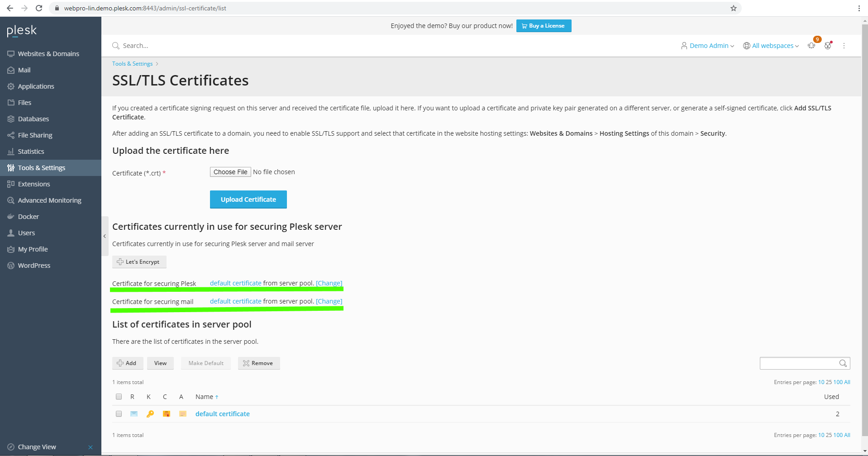Image resolution: width=868 pixels, height=456 pixels.
Task: Open the All webspaces dropdown
Action: (x=771, y=46)
